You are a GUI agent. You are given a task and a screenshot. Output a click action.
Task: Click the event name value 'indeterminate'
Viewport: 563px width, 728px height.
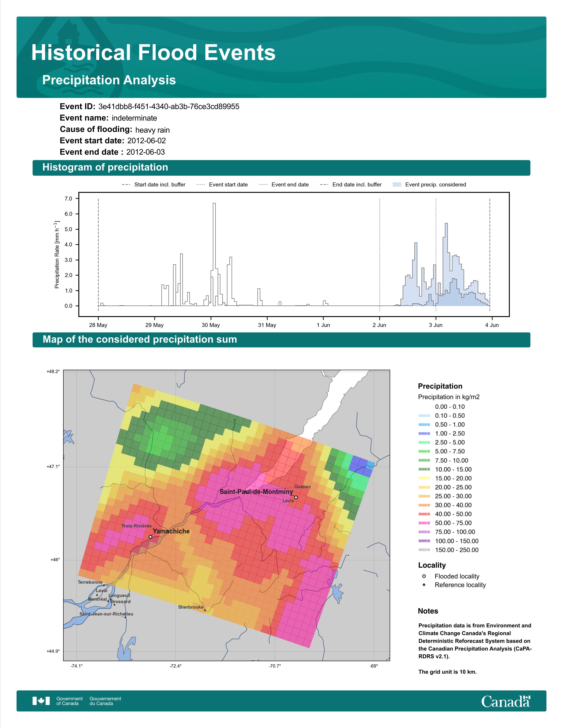[134, 118]
